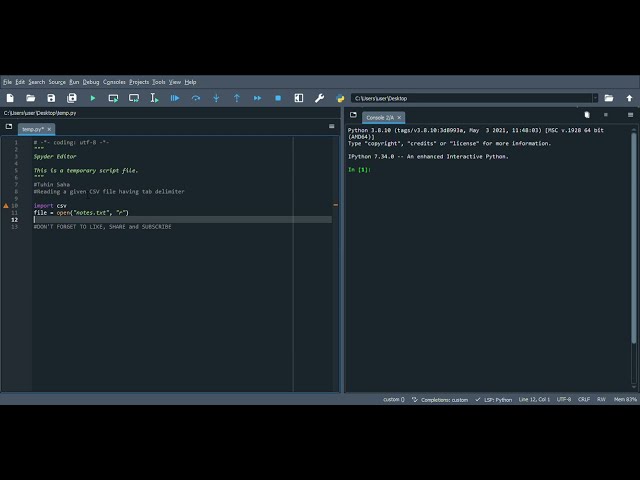Screen dimensions: 640x480
Task: Browse for a working directory folder icon
Action: pyautogui.click(x=609, y=98)
